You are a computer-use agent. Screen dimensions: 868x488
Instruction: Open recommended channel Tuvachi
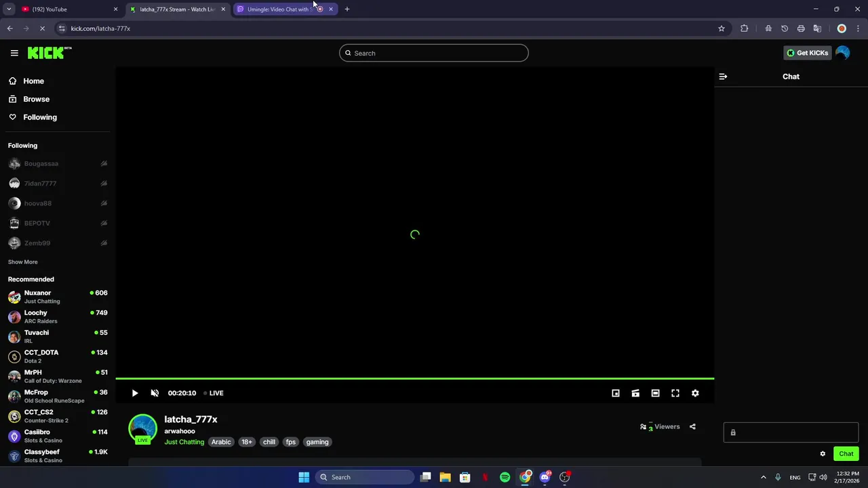(58, 336)
